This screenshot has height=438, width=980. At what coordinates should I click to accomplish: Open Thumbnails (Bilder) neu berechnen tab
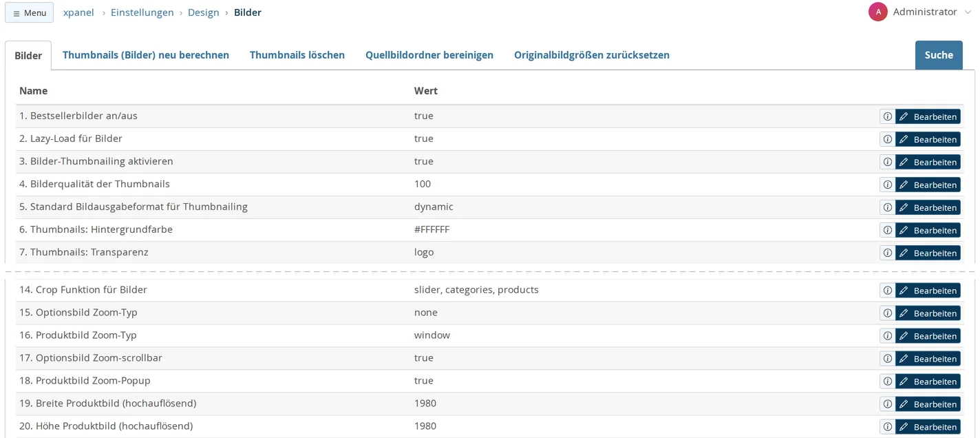146,55
